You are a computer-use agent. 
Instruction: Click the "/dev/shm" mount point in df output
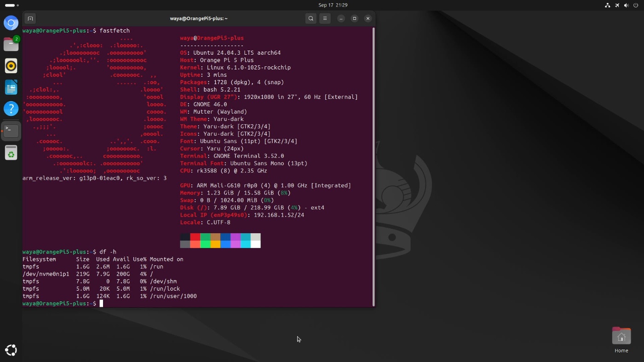[x=163, y=282]
